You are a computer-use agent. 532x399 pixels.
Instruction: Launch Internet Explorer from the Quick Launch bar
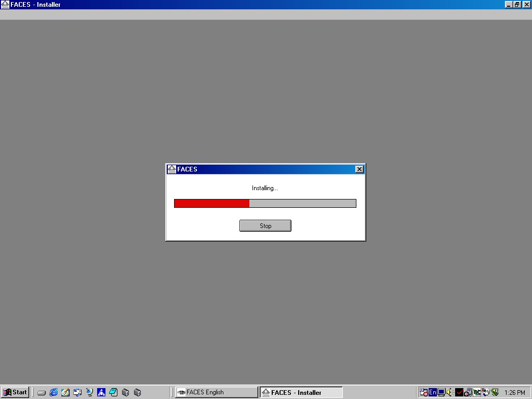pos(54,392)
